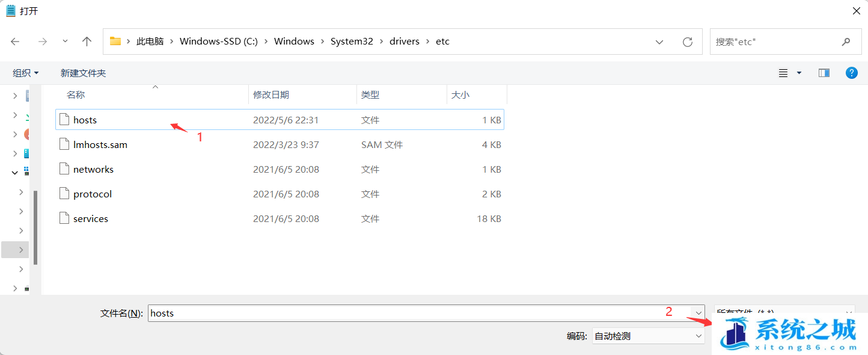Close the 打开 dialog window

coord(856,11)
